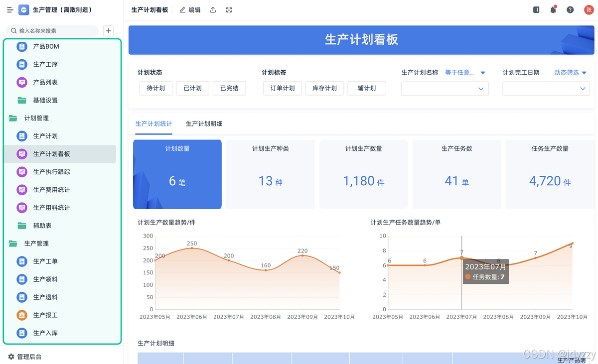The height and width of the screenshot is (364, 598).
Task: Expand the 辅助表 folder row
Action: click(x=60, y=226)
